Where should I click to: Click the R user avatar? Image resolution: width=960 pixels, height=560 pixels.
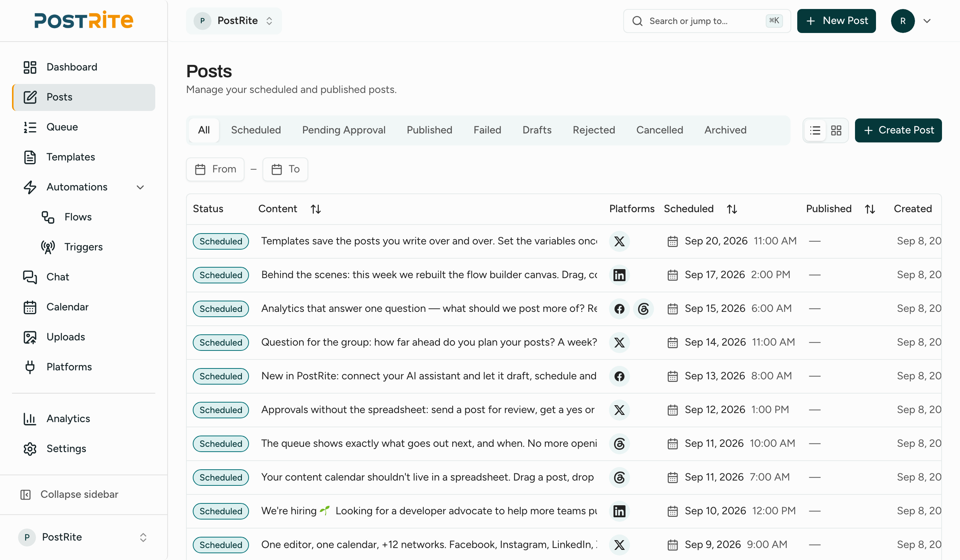(x=903, y=21)
